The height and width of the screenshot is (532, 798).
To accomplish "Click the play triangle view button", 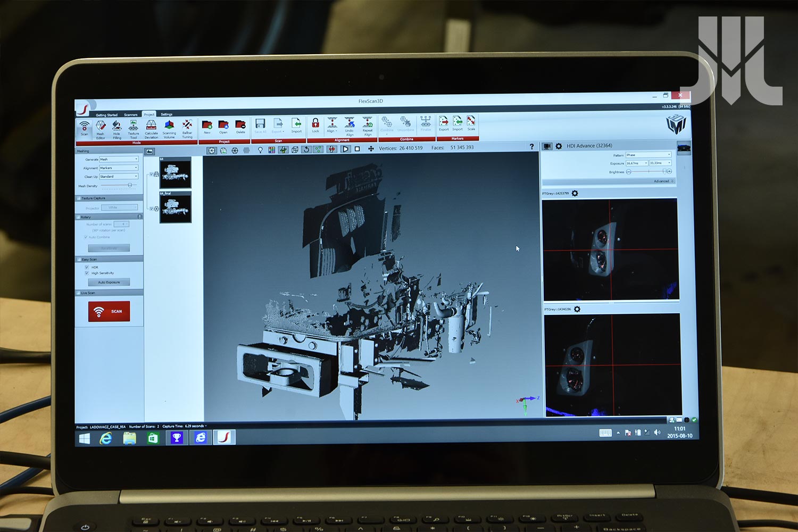I will click(x=345, y=149).
